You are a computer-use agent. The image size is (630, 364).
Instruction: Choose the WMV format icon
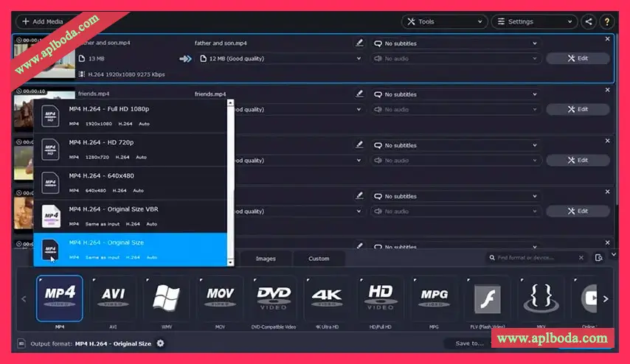(167, 298)
